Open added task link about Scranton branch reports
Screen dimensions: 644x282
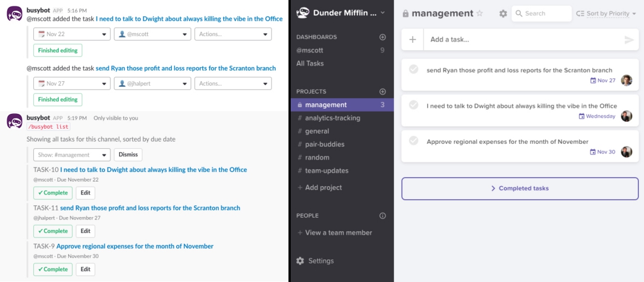(x=186, y=68)
